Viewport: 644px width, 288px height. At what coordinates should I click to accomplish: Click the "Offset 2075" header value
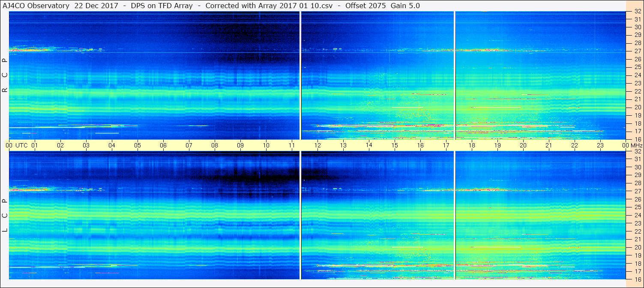tap(366, 6)
